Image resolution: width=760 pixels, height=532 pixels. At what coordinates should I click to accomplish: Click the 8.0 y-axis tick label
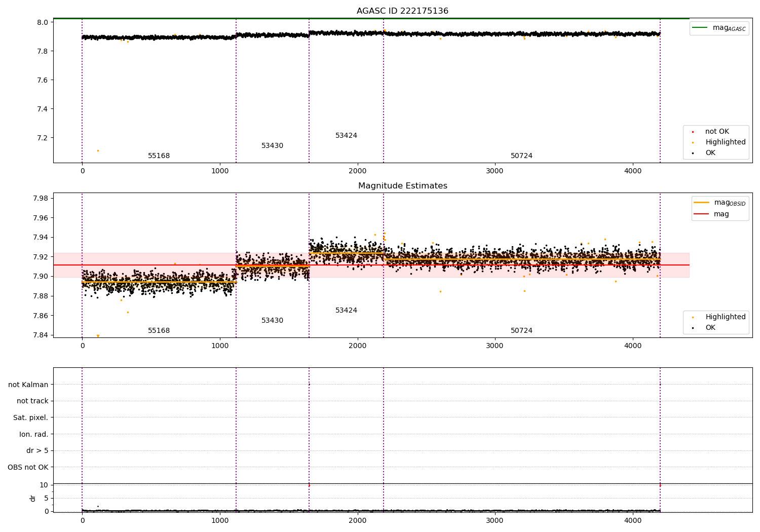coord(43,22)
